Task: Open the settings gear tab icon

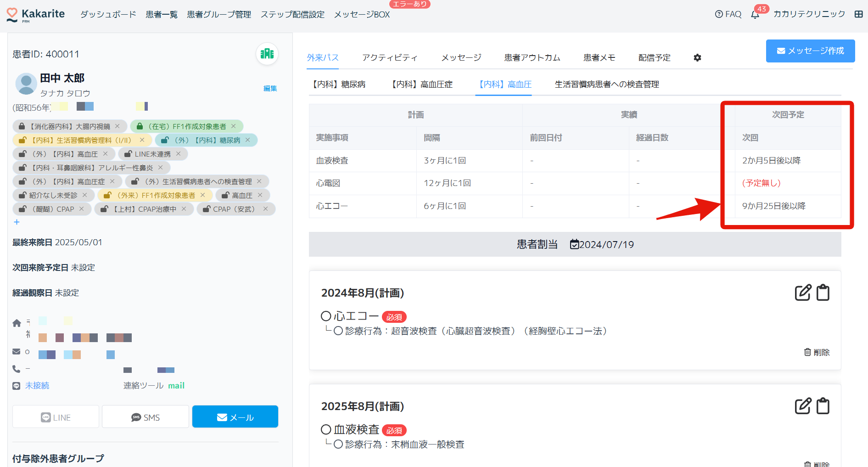Action: point(697,58)
